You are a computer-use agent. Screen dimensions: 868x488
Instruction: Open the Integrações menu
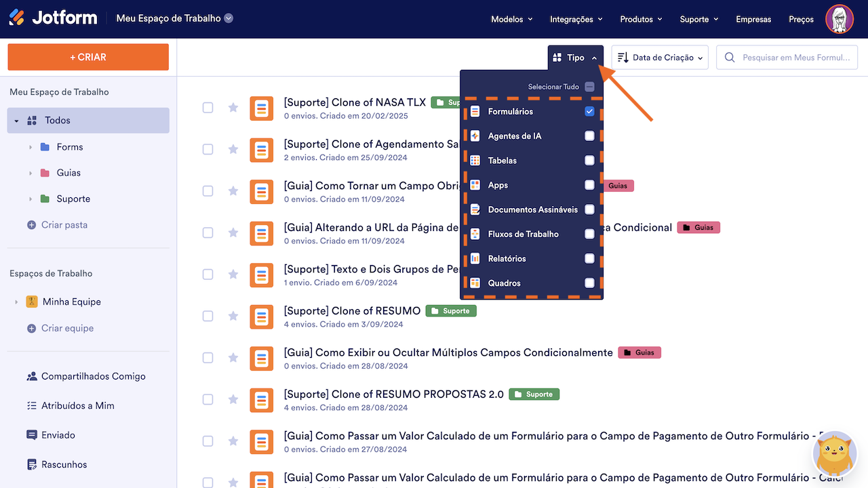pyautogui.click(x=576, y=19)
